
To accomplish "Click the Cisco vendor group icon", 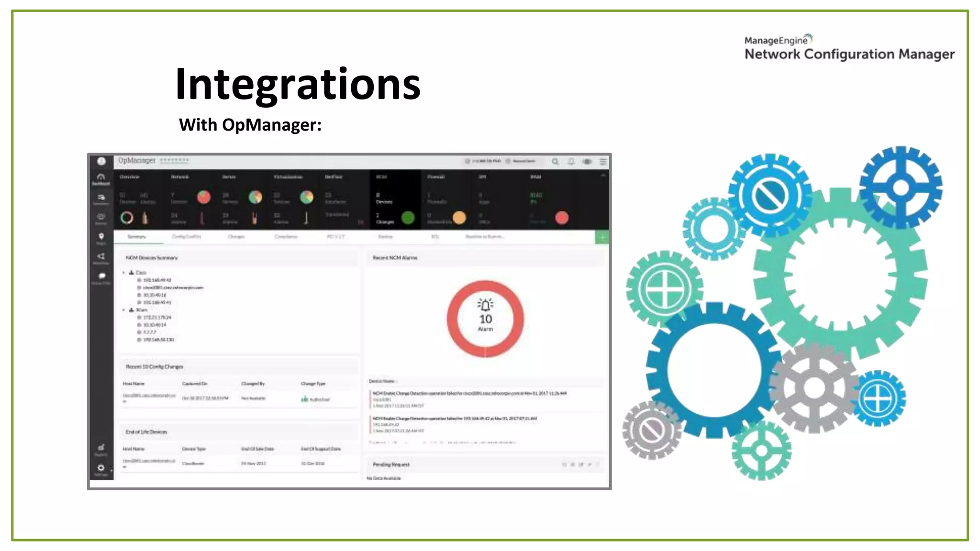I will 131,273.
